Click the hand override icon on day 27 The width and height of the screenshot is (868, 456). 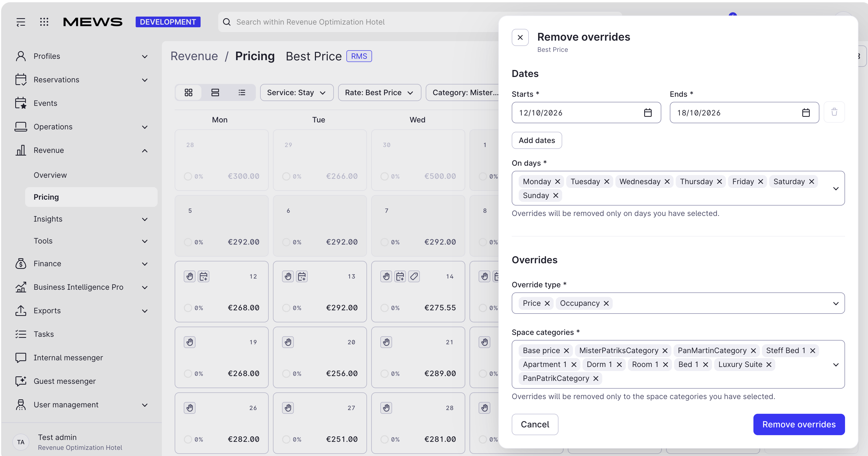pos(288,408)
